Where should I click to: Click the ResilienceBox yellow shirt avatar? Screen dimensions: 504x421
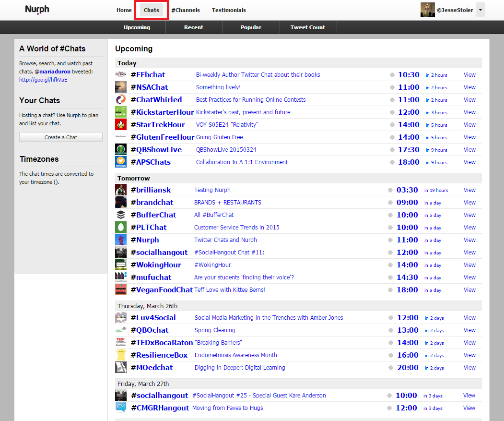coord(121,355)
